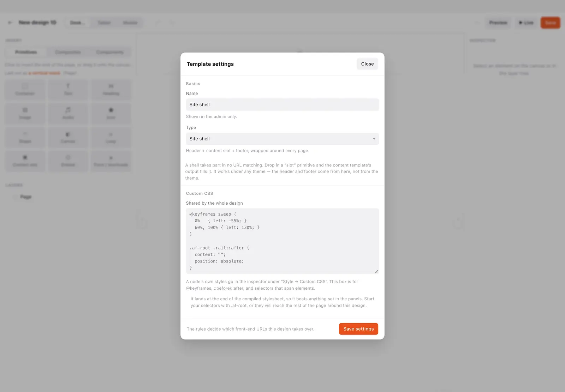The height and width of the screenshot is (392, 565).
Task: Select the Page layer in Layers
Action: pyautogui.click(x=26, y=197)
